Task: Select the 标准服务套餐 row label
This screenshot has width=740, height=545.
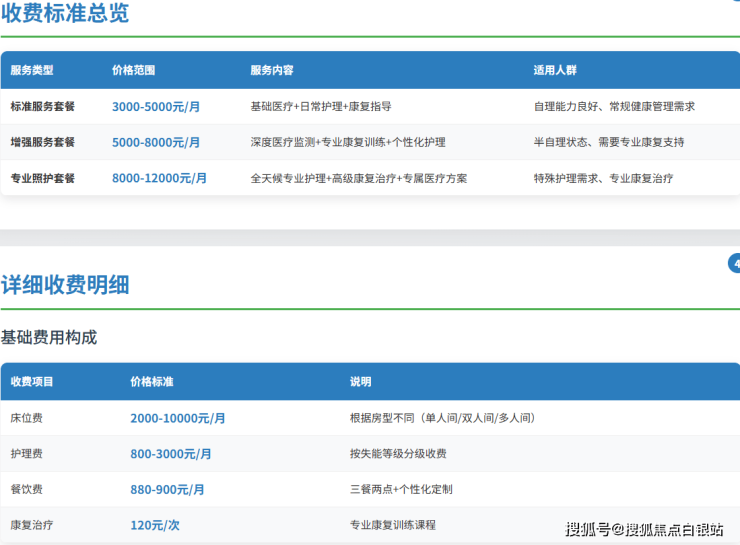Action: [x=43, y=106]
